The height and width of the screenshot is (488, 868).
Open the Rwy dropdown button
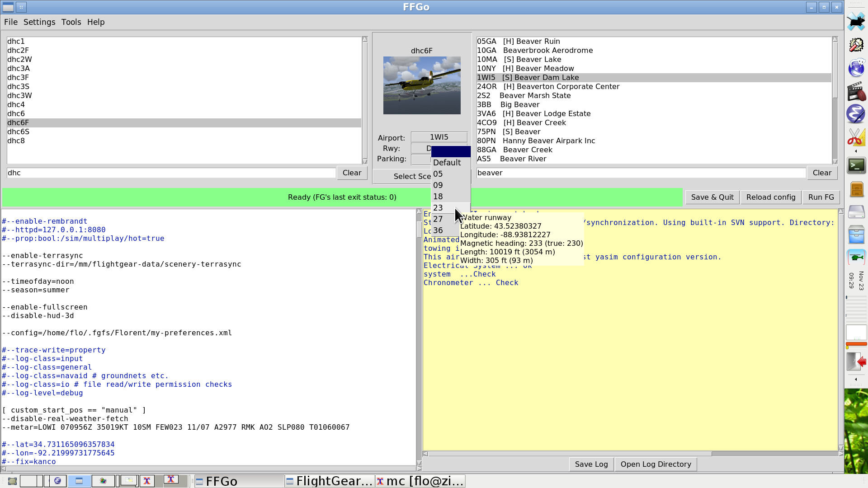[x=421, y=148]
